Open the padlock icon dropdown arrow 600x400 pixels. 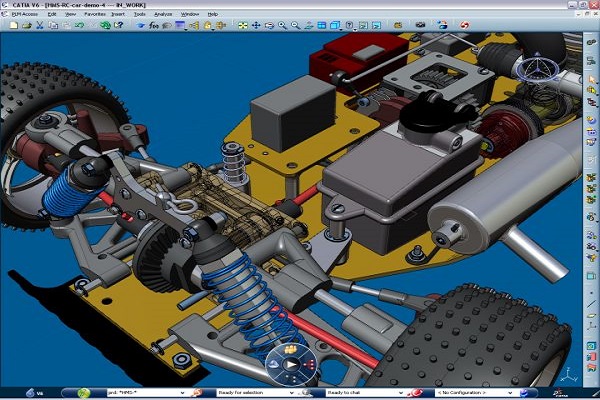[x=213, y=29]
